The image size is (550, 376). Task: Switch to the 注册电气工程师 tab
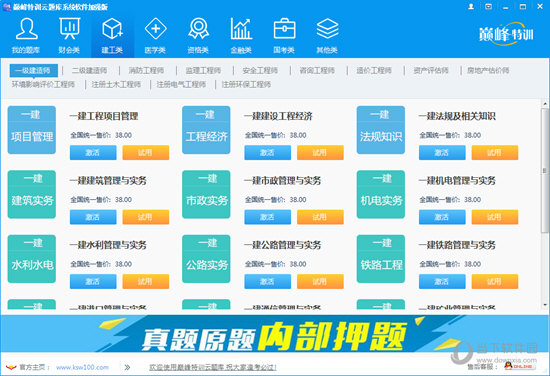[x=181, y=84]
